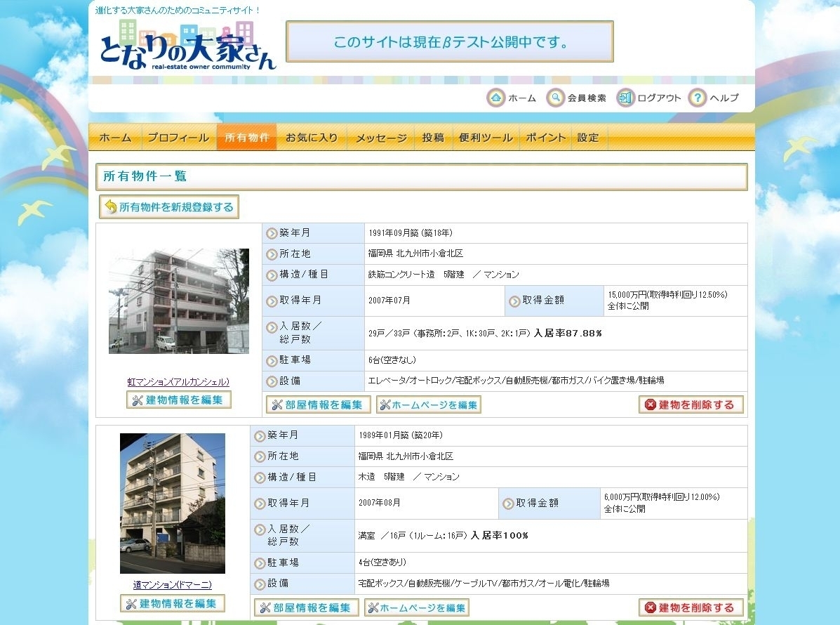The width and height of the screenshot is (840, 625).
Task: Click the 取得金額 arrow icon for 道マンション
Action: 508,504
